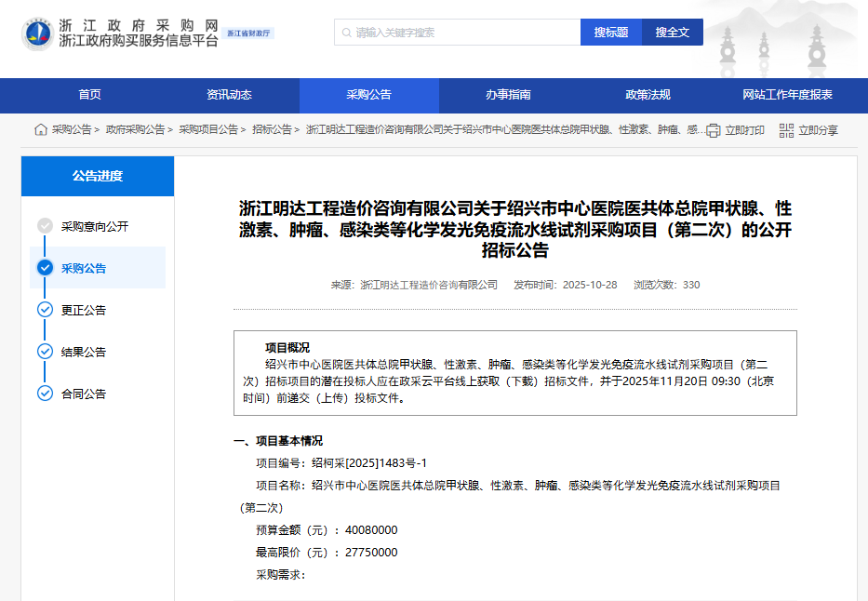
Task: Click the home icon in breadcrumb
Action: click(x=41, y=130)
